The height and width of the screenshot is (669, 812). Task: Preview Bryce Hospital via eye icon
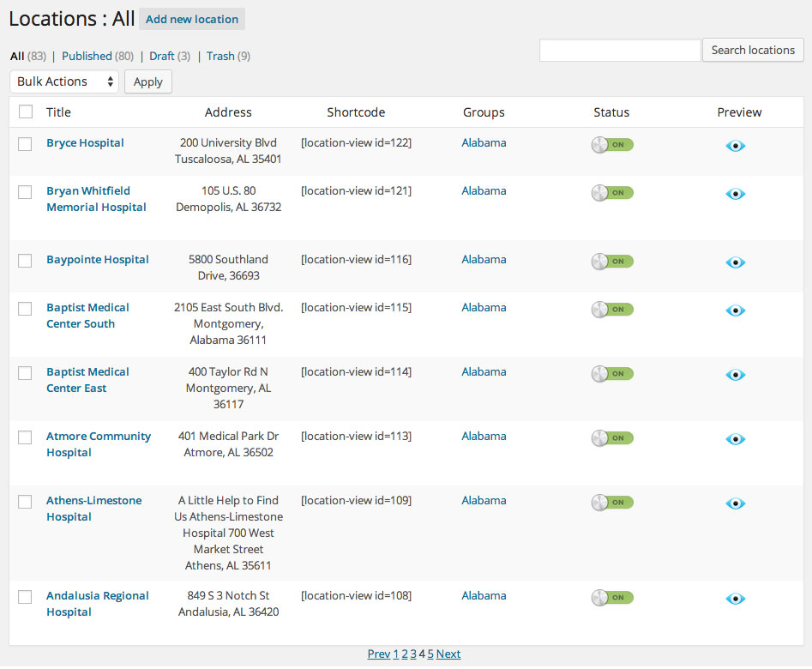pos(736,146)
